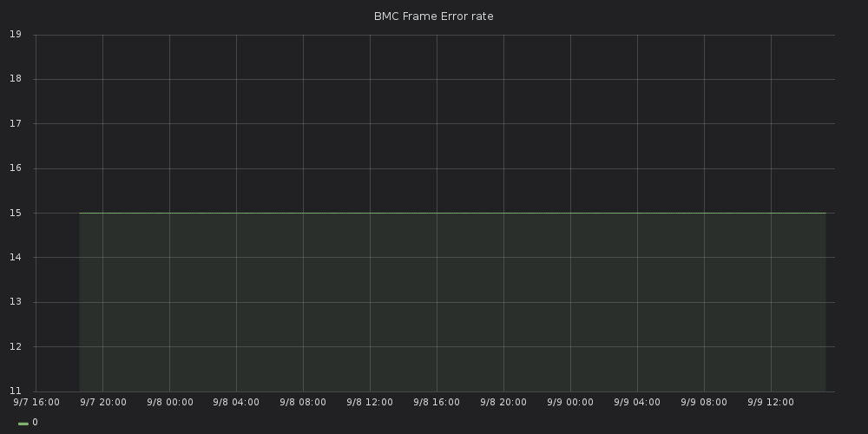Screen dimensions: 868x434
Task: Click the 13 tick on the y-axis
Action: (15, 302)
